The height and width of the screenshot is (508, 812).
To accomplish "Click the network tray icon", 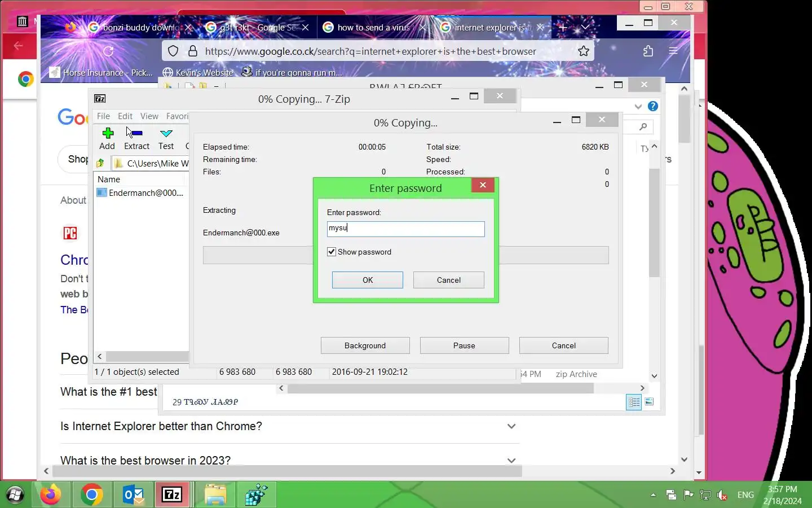I will (x=705, y=495).
